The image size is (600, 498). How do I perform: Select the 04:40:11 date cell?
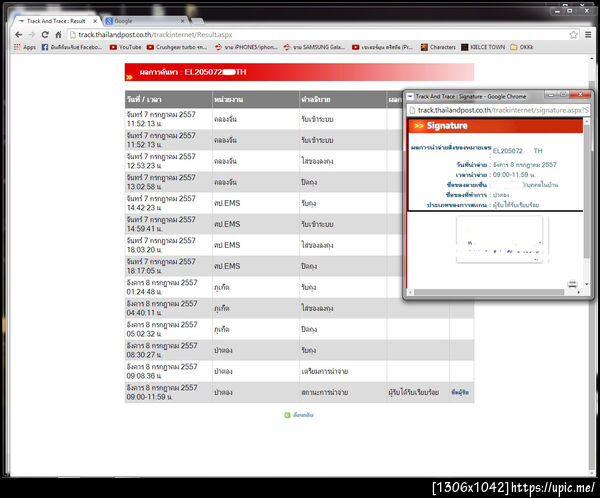click(168, 309)
